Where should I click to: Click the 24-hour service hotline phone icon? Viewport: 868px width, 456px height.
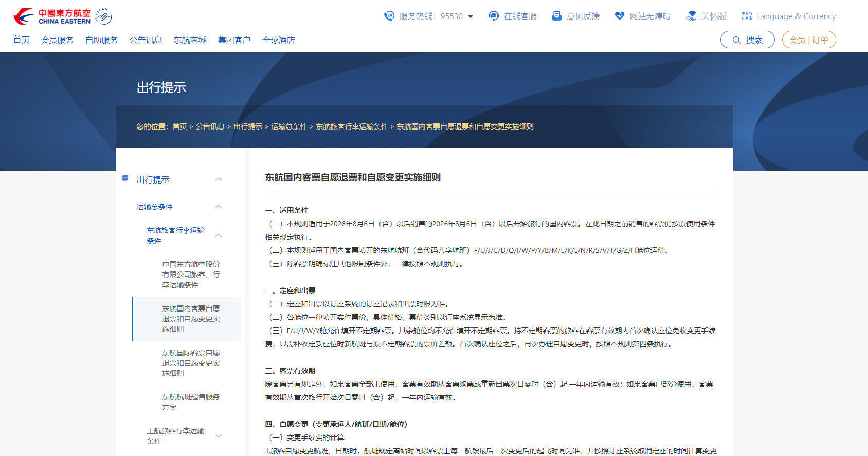[389, 16]
